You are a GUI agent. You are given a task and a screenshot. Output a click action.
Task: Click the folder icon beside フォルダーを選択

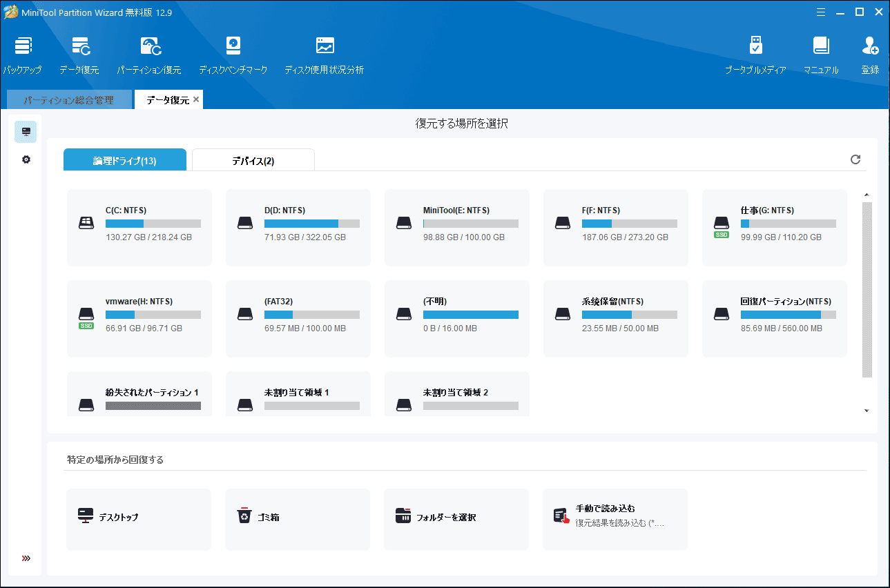click(403, 516)
